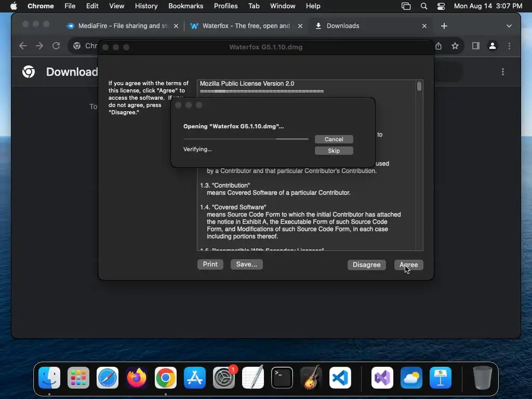This screenshot has height=399, width=532.
Task: Open the Chrome app menu
Action: tap(41, 6)
